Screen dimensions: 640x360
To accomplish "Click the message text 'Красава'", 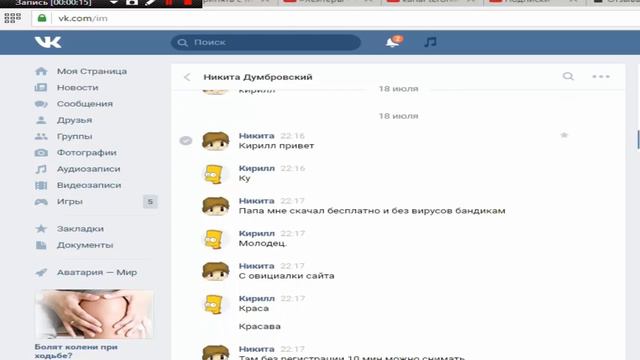I will coord(260,326).
